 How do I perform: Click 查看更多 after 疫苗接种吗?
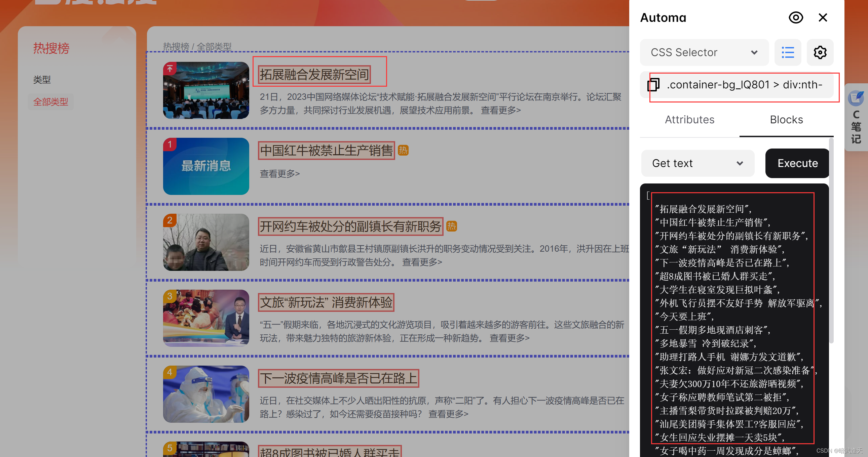pyautogui.click(x=448, y=414)
